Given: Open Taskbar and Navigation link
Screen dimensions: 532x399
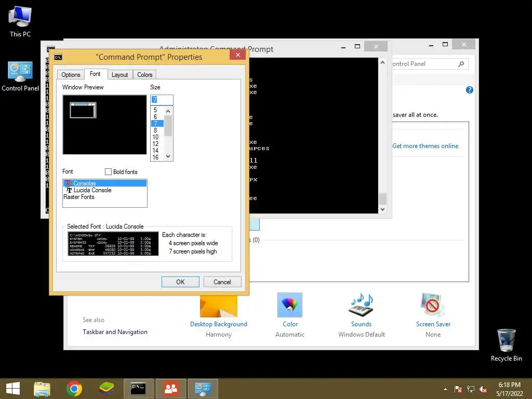Looking at the screenshot, I should pyautogui.click(x=115, y=332).
